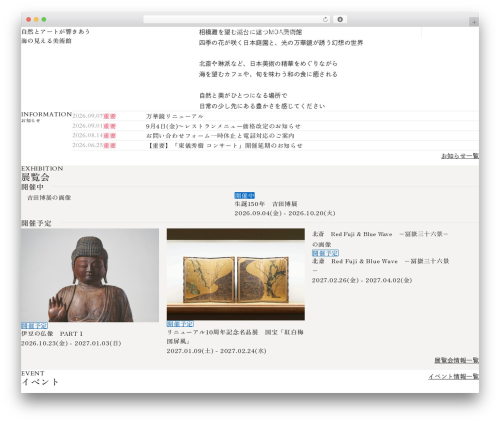The height and width of the screenshot is (423, 500).
Task: Click the 海の見える美術館 tagline text
Action: point(46,41)
